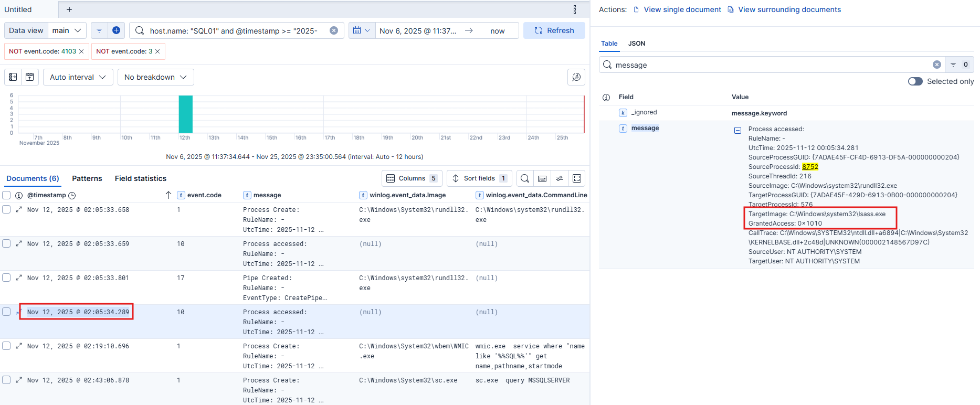
Task: Click the add filter plus icon
Action: click(116, 30)
